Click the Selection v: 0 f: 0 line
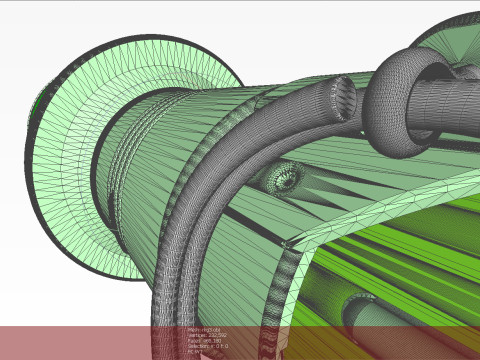The width and height of the screenshot is (480, 360). click(208, 346)
